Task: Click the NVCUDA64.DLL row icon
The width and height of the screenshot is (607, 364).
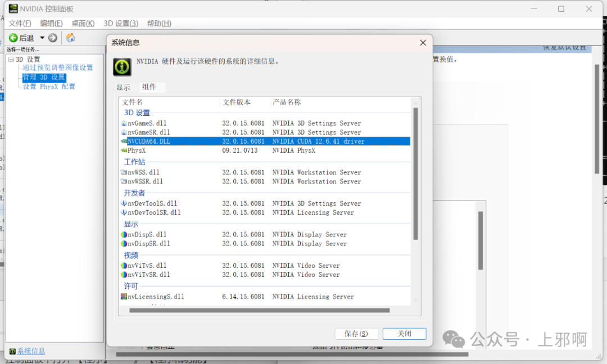Action: 124,141
